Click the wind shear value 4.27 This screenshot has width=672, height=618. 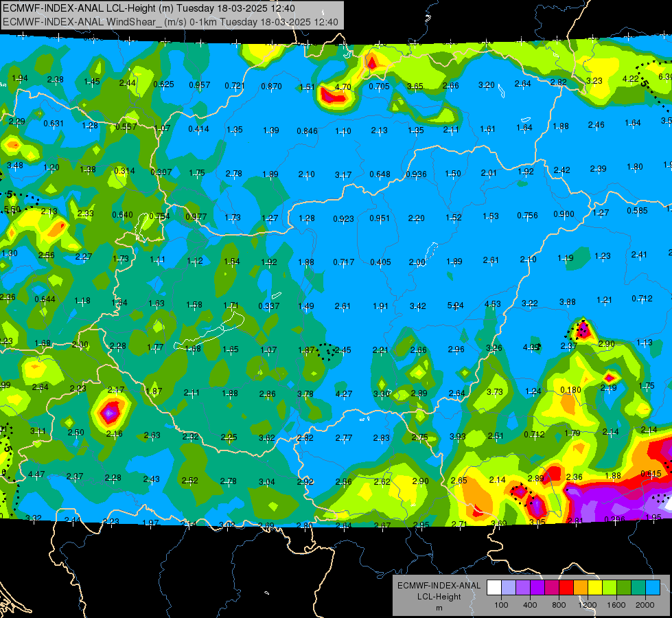(x=344, y=393)
